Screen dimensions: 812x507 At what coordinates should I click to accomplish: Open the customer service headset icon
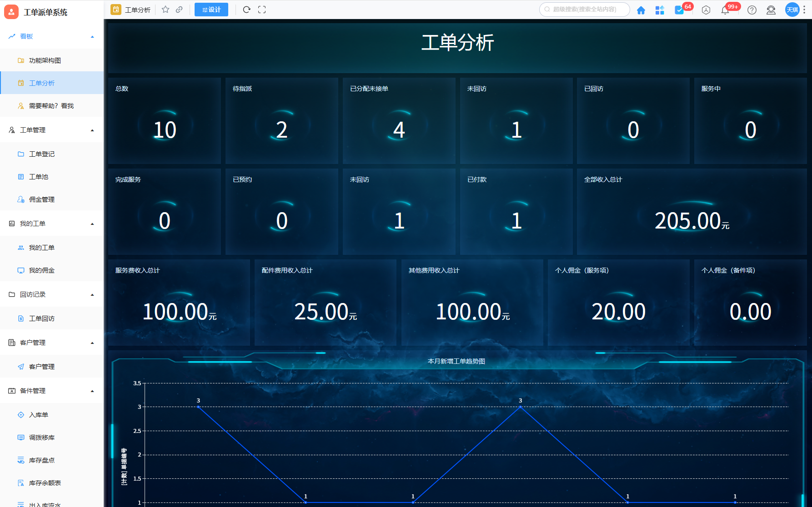pyautogui.click(x=771, y=10)
